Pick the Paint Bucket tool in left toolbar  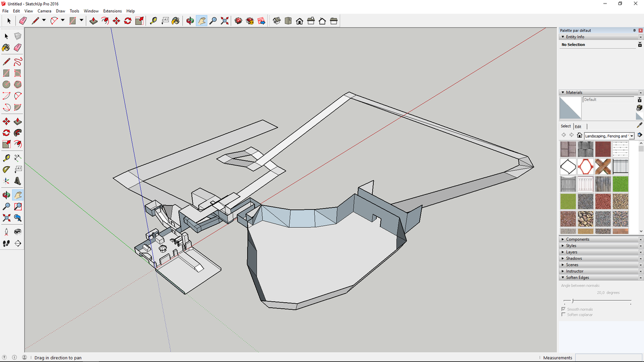(6, 48)
